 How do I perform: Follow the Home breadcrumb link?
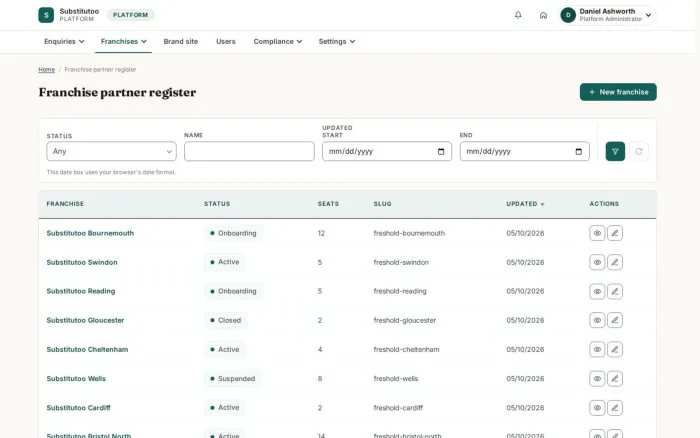[x=46, y=70]
